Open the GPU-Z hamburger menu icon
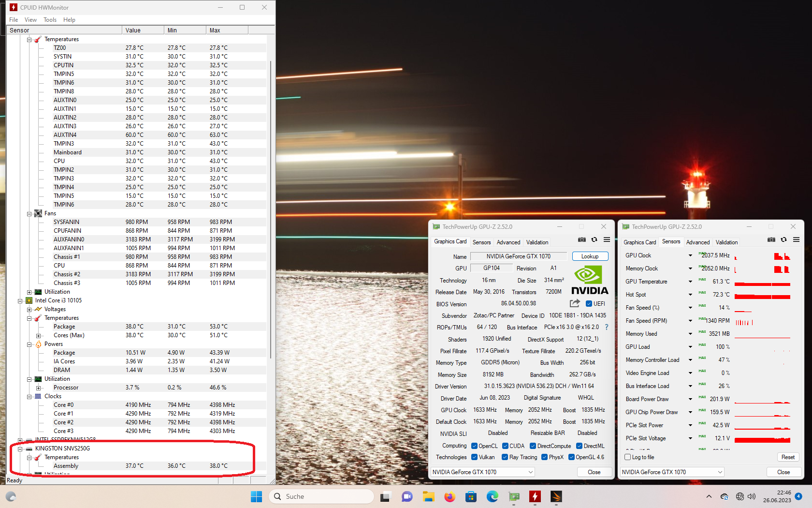 (607, 239)
